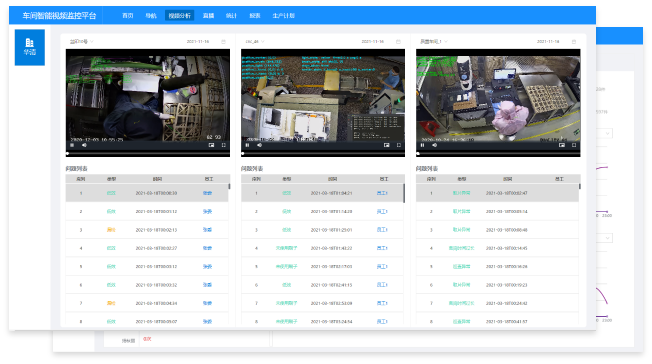This screenshot has height=364, width=652.
Task: Select third list row 4 time ending 14:45
Action: [507, 248]
